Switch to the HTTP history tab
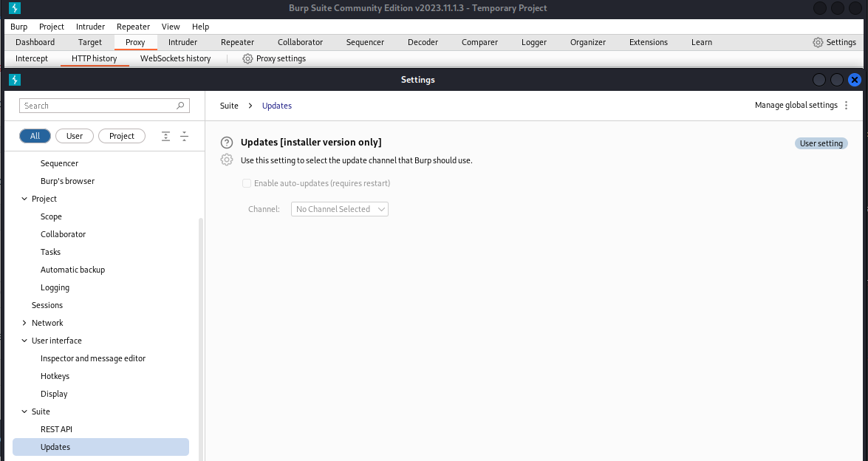 (x=95, y=58)
